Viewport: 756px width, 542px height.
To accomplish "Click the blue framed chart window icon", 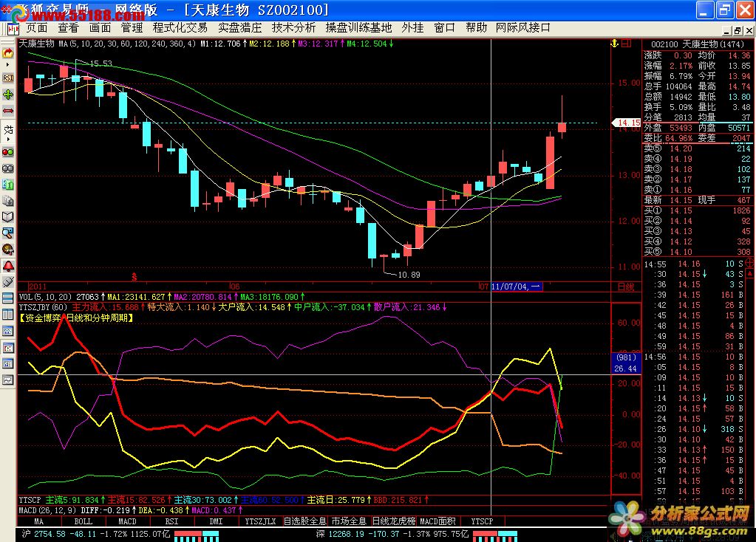I will tap(7, 332).
